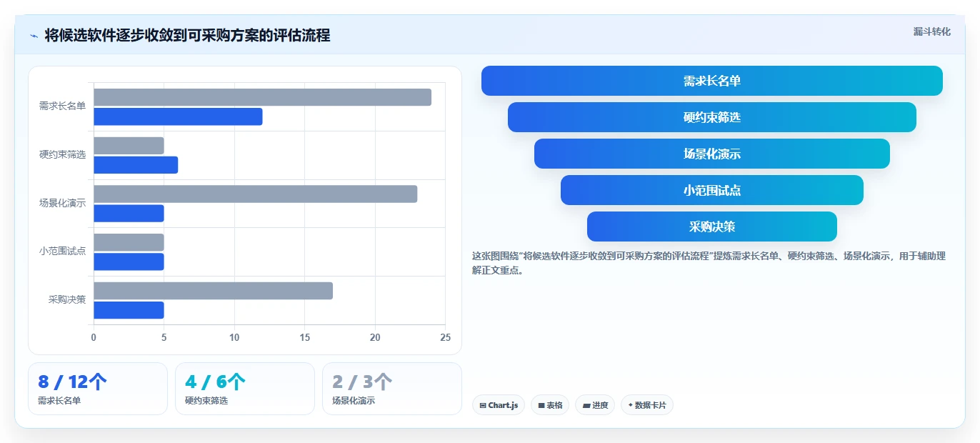Image resolution: width=980 pixels, height=443 pixels.
Task: Click the x-axis value 25
Action: coord(446,337)
